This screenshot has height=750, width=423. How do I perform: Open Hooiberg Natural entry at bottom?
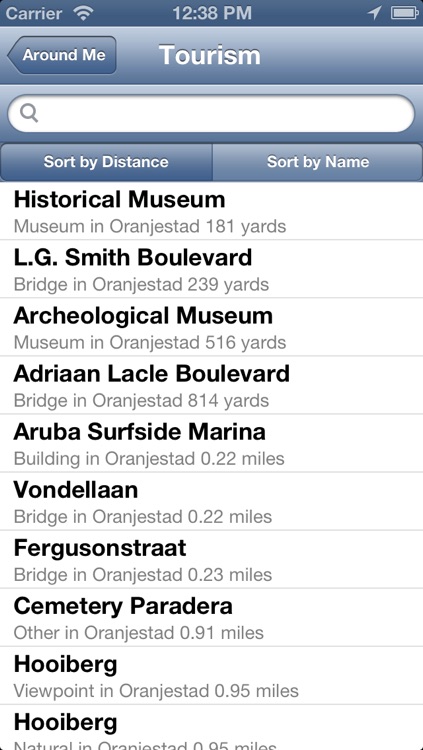pyautogui.click(x=212, y=728)
